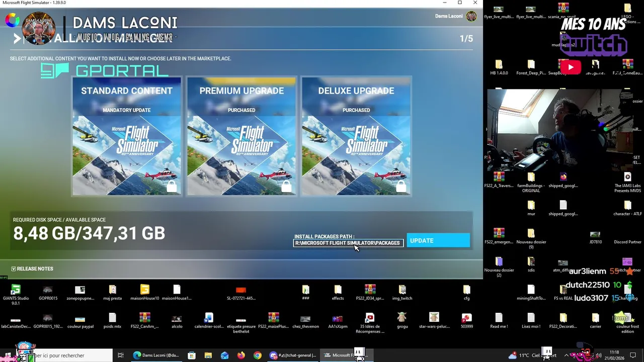Select the etiquete presure berthelot file

click(x=241, y=324)
